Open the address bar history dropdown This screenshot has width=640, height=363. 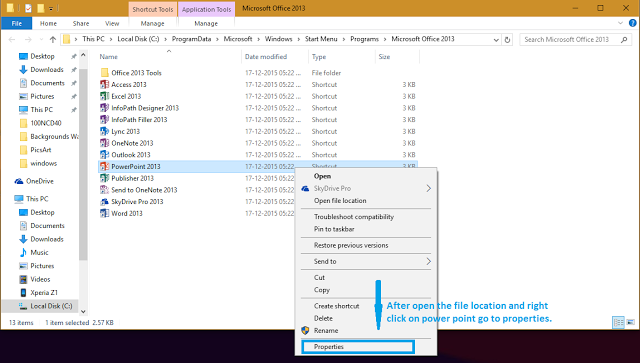pyautogui.click(x=496, y=40)
